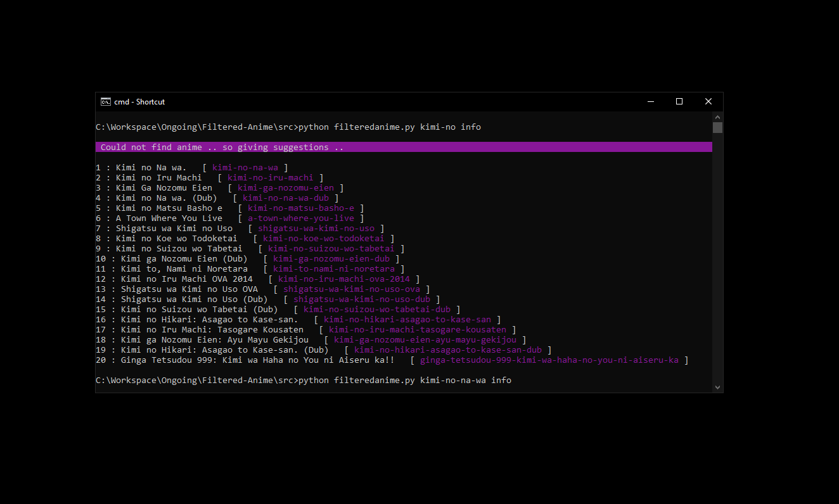
Task: Click the slug 'kimi-no-na-wa'
Action: click(x=245, y=168)
